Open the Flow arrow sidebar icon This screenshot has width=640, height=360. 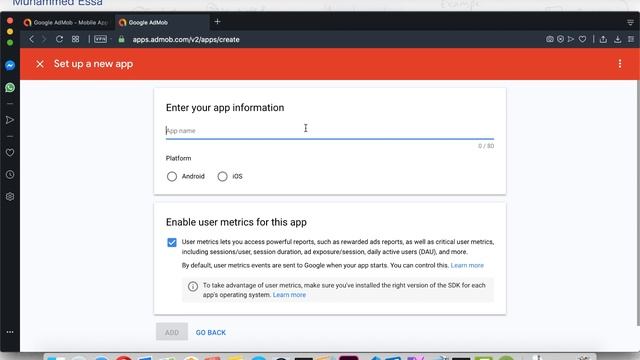tap(10, 120)
